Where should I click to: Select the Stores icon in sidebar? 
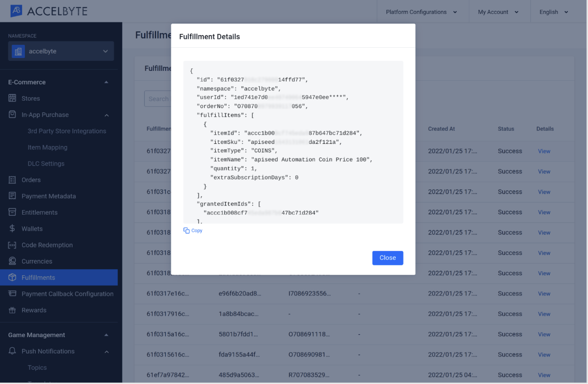(12, 98)
